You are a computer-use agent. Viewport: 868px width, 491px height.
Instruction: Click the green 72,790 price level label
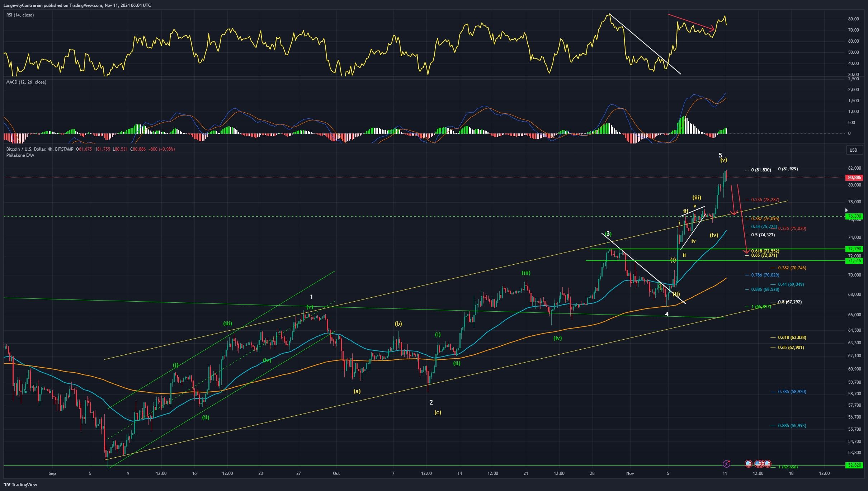(x=854, y=249)
